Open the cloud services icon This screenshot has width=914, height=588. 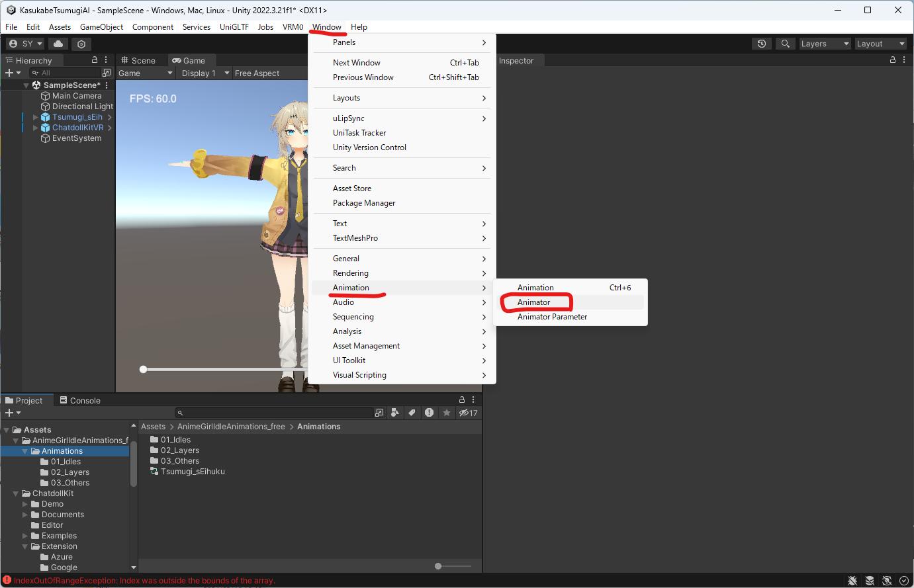click(58, 44)
